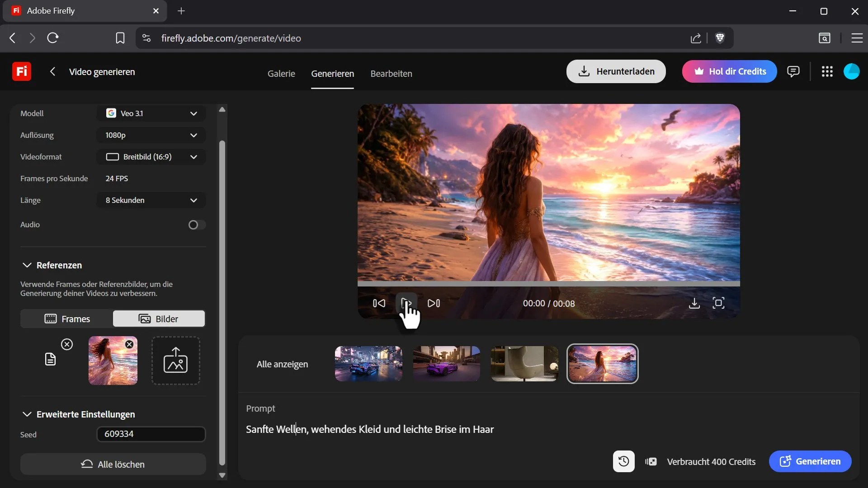The width and height of the screenshot is (868, 488).
Task: Share page via address bar icon
Action: [696, 38]
